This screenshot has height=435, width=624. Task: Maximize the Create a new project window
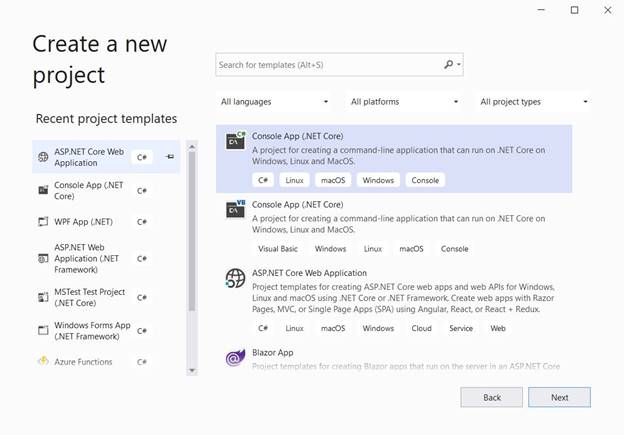(x=574, y=10)
